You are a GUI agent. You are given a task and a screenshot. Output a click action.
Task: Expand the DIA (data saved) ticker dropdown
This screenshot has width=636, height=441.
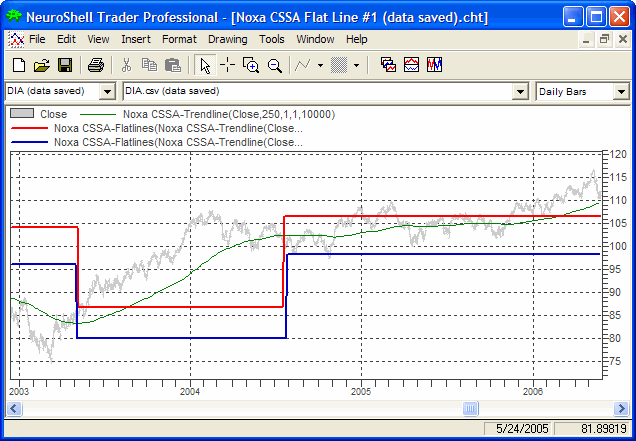(x=107, y=92)
